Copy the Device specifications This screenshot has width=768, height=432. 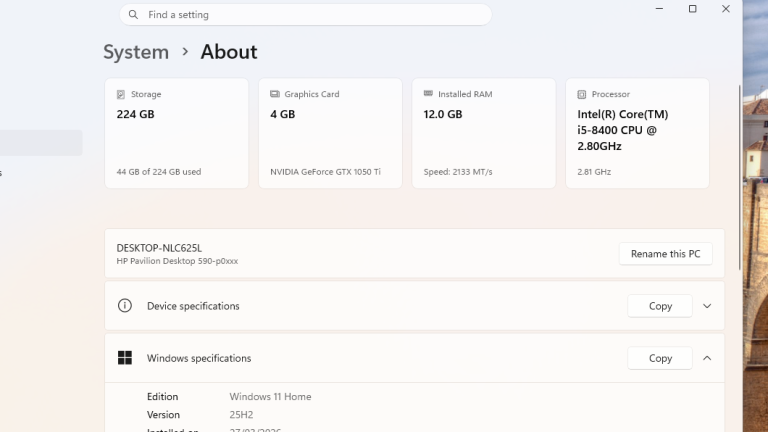[660, 306]
